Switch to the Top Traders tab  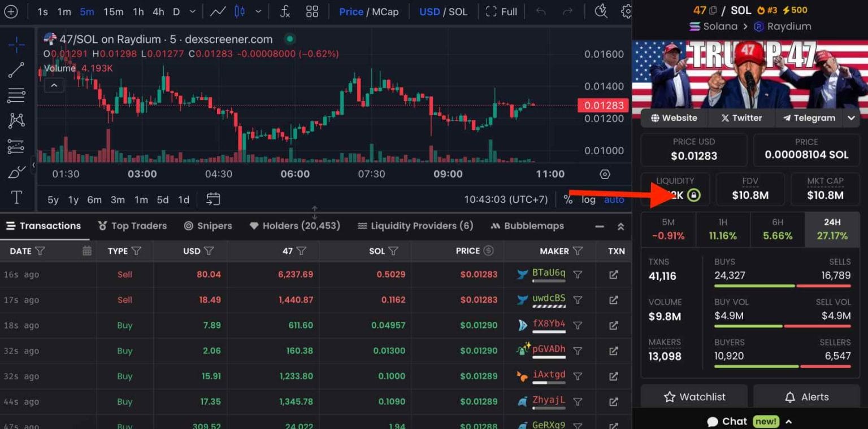132,226
